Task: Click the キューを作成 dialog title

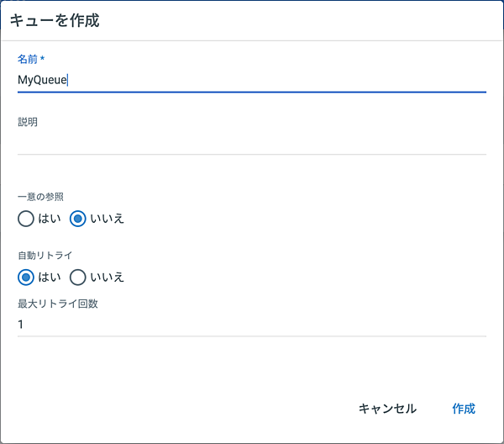Action: click(x=55, y=20)
